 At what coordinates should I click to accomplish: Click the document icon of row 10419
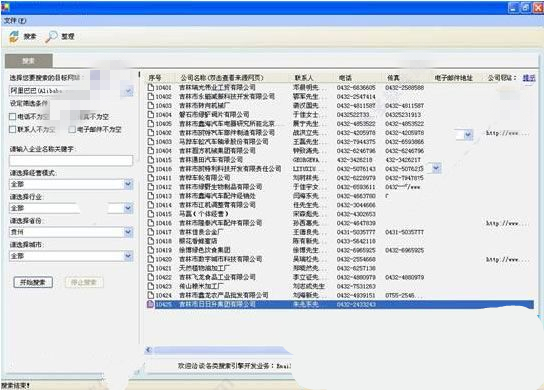pos(151,250)
